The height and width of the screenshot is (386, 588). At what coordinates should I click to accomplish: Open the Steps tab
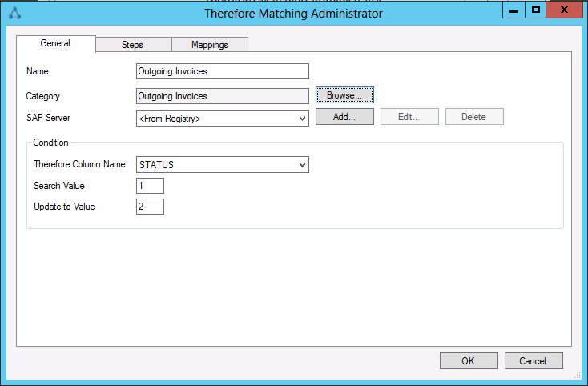(132, 45)
